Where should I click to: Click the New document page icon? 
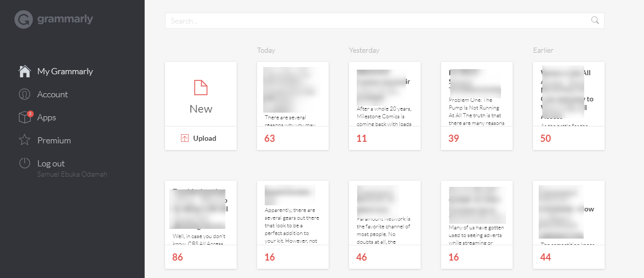point(201,88)
